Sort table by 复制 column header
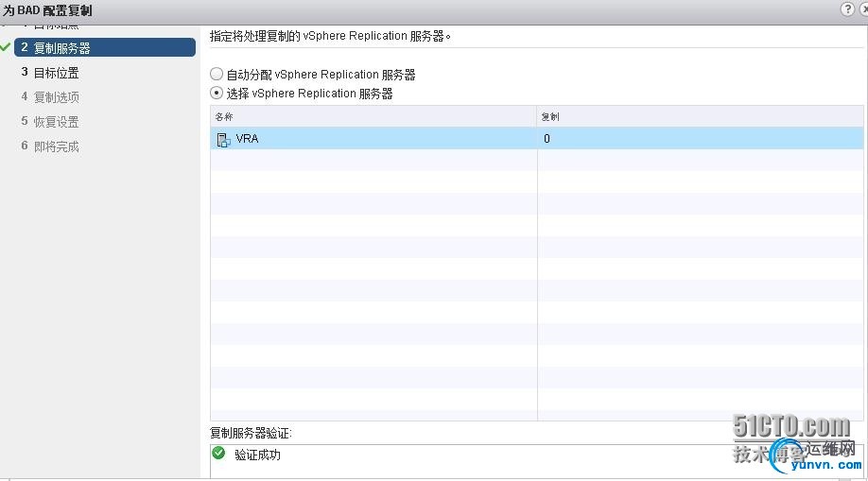This screenshot has width=868, height=481. point(701,116)
